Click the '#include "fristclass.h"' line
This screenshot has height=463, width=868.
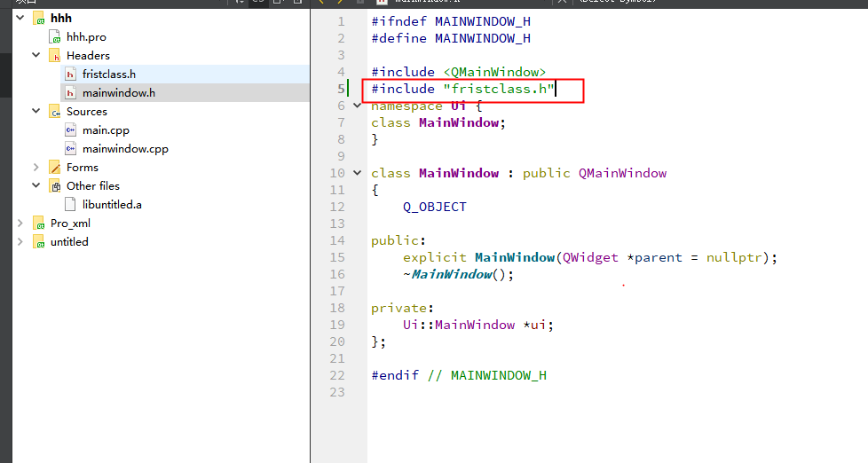462,89
